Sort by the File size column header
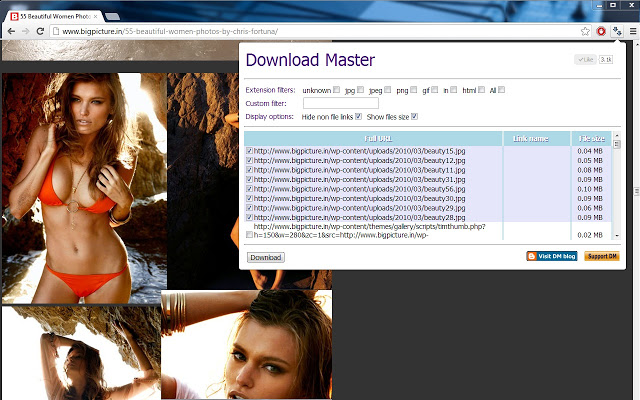This screenshot has height=400, width=640. point(591,139)
